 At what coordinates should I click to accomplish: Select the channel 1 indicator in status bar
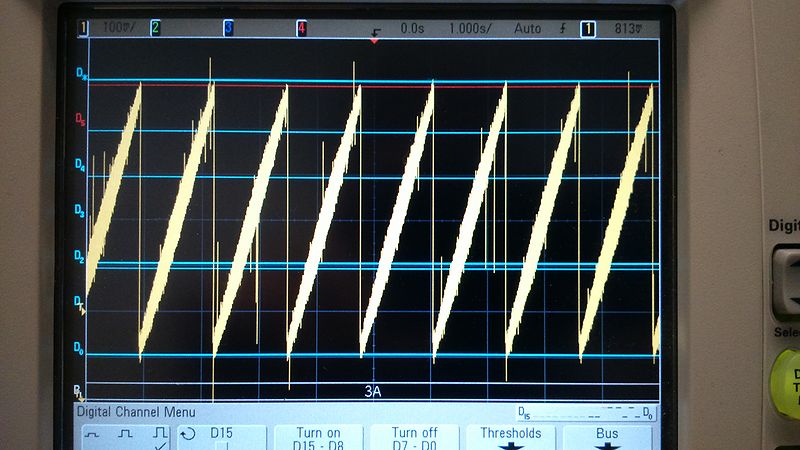pos(83,29)
